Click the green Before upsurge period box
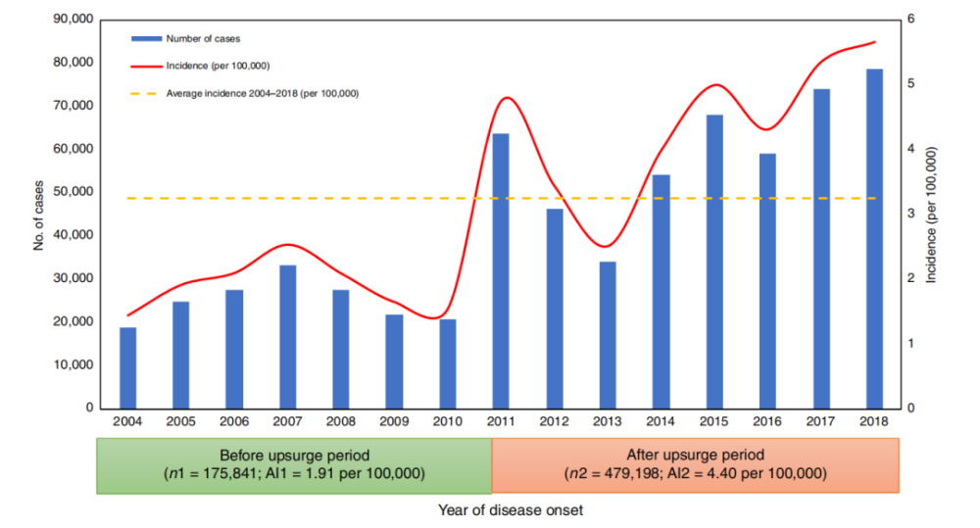The image size is (980, 528). click(294, 466)
